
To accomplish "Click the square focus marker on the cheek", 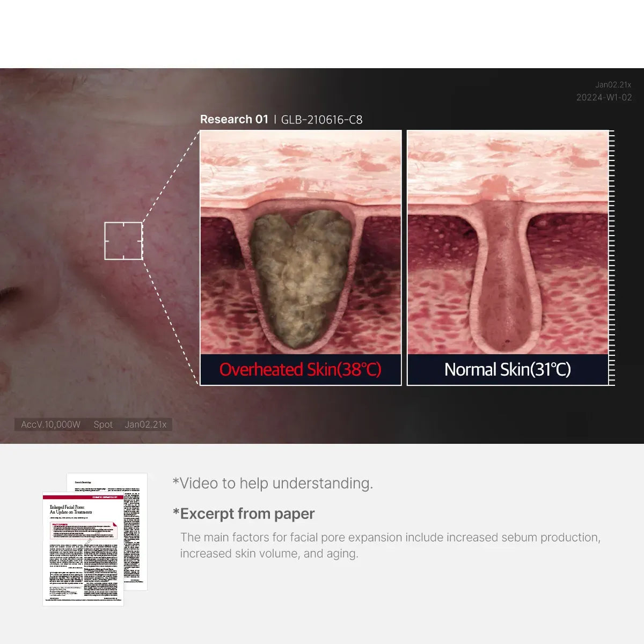I will [123, 240].
